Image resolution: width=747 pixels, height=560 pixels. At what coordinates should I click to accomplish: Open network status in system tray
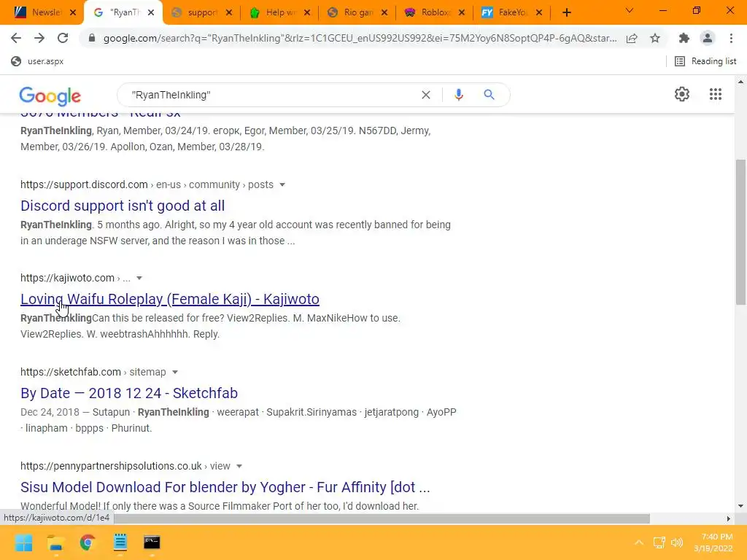point(659,542)
